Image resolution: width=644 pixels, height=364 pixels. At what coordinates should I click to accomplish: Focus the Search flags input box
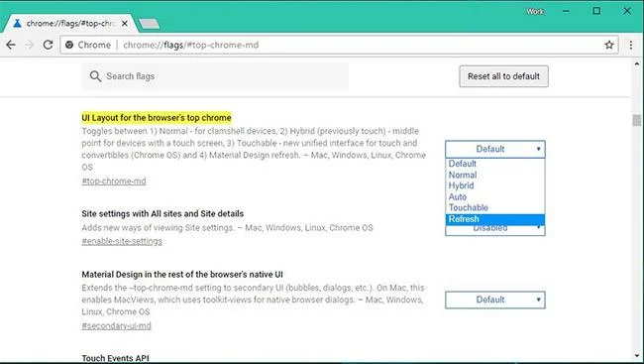coord(215,76)
